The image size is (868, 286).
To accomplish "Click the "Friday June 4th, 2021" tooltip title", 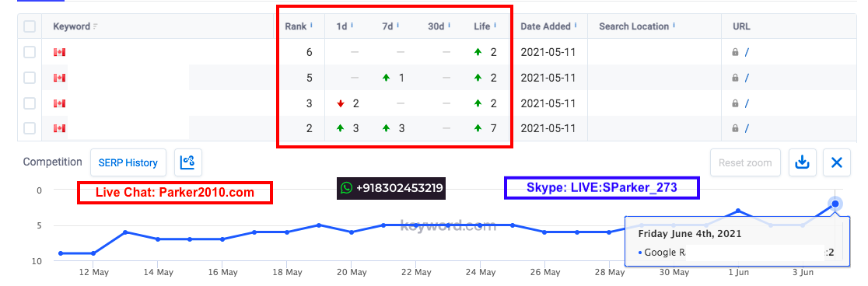I will click(x=689, y=233).
